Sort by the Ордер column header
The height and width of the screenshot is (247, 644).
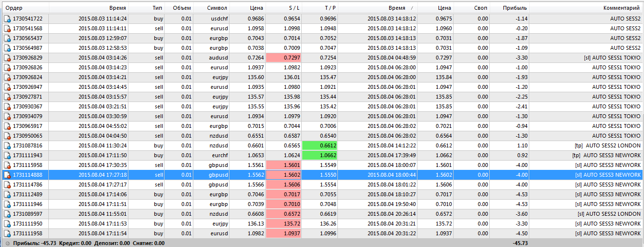25,8
